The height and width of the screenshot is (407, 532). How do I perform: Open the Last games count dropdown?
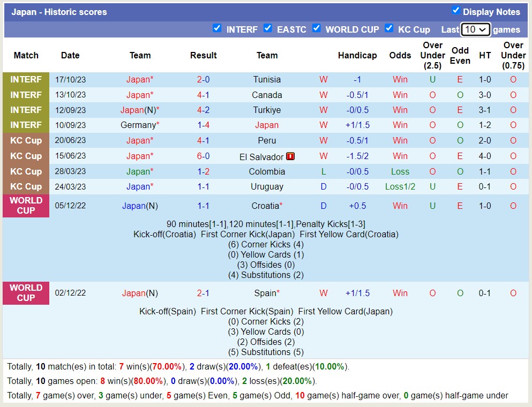pos(475,29)
